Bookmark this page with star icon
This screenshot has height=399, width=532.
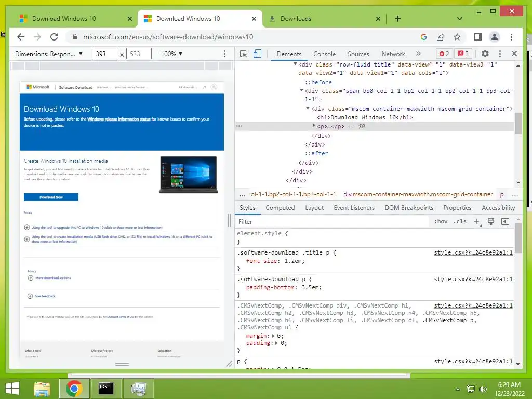point(457,37)
